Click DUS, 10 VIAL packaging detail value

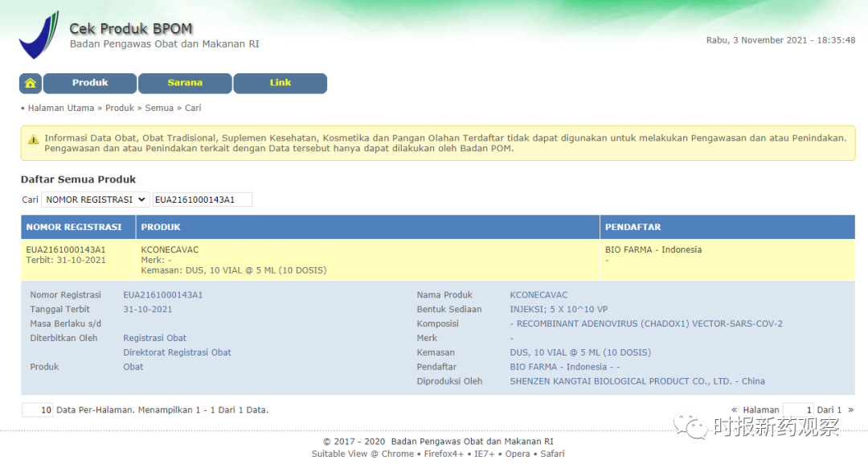click(x=580, y=352)
